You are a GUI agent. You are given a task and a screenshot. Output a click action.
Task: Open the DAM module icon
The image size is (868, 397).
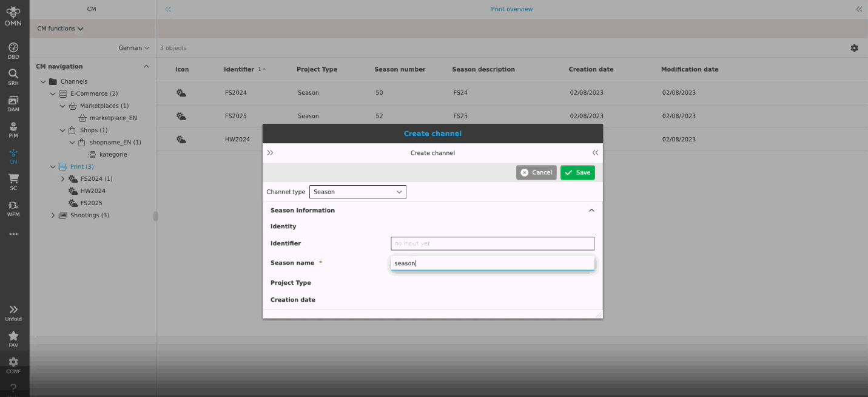(x=13, y=103)
